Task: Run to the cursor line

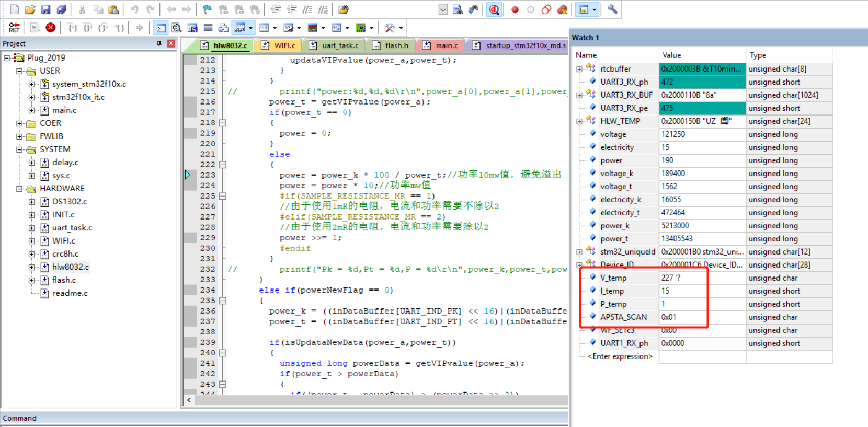Action: pos(120,28)
